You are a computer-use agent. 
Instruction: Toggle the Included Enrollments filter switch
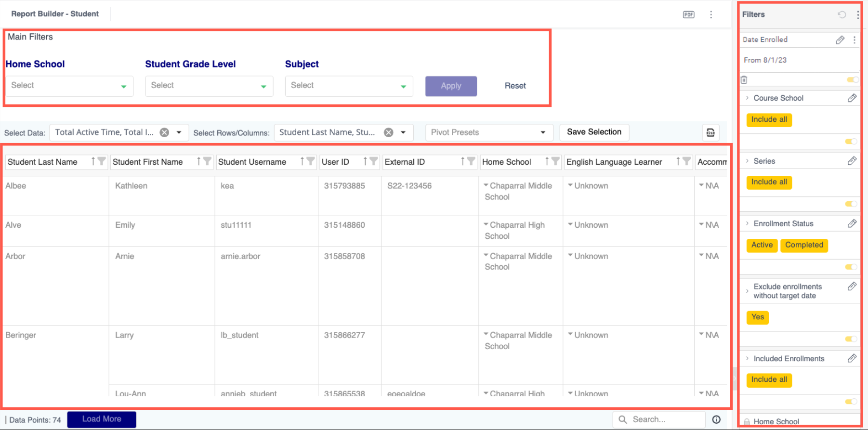coord(851,402)
